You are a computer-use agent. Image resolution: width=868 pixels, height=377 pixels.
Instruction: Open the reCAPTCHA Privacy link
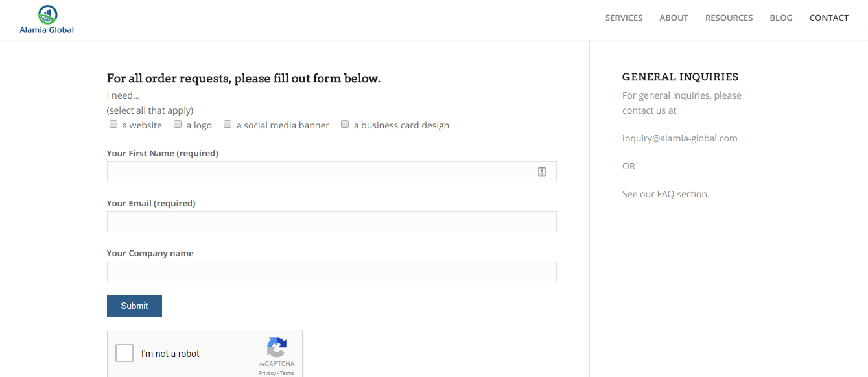pyautogui.click(x=267, y=373)
